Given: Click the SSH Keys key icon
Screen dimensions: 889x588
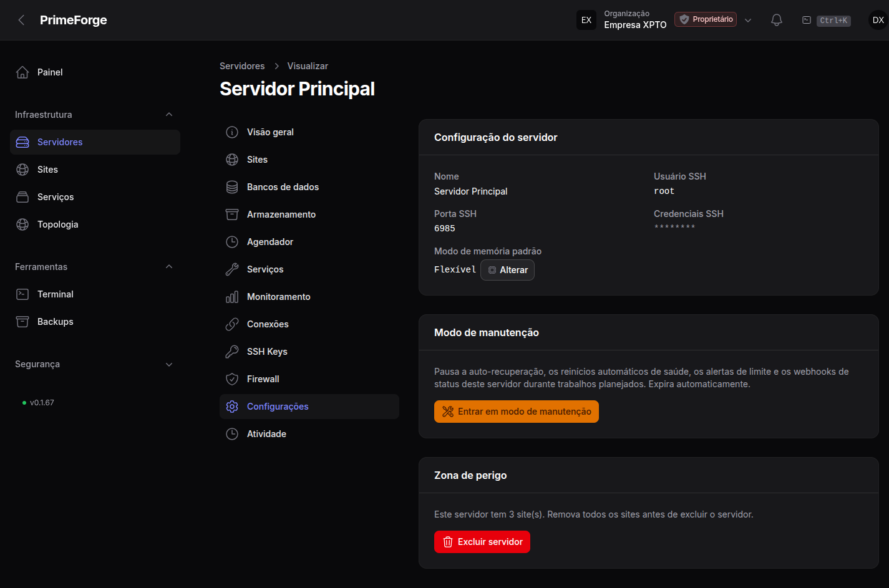Looking at the screenshot, I should coord(232,352).
